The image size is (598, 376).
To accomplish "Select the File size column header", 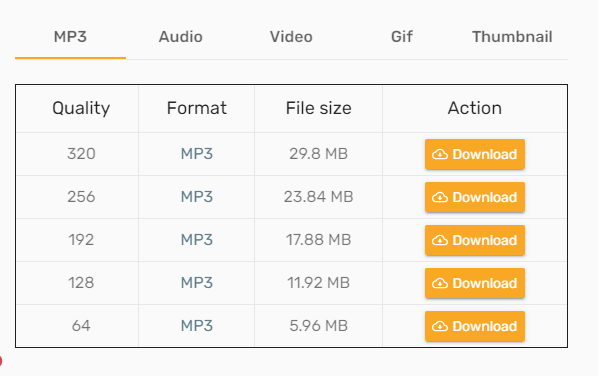I will [318, 108].
